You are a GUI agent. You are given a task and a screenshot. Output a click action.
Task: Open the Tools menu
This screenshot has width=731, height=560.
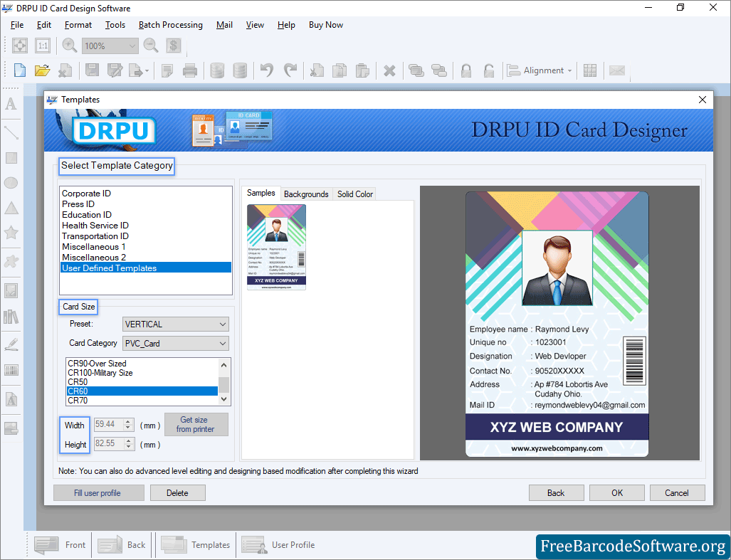tap(115, 25)
